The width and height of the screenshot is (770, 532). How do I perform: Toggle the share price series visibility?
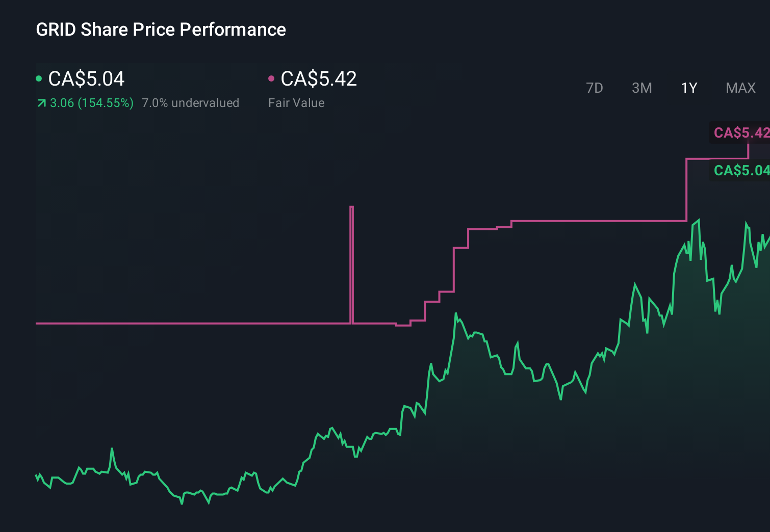(39, 78)
